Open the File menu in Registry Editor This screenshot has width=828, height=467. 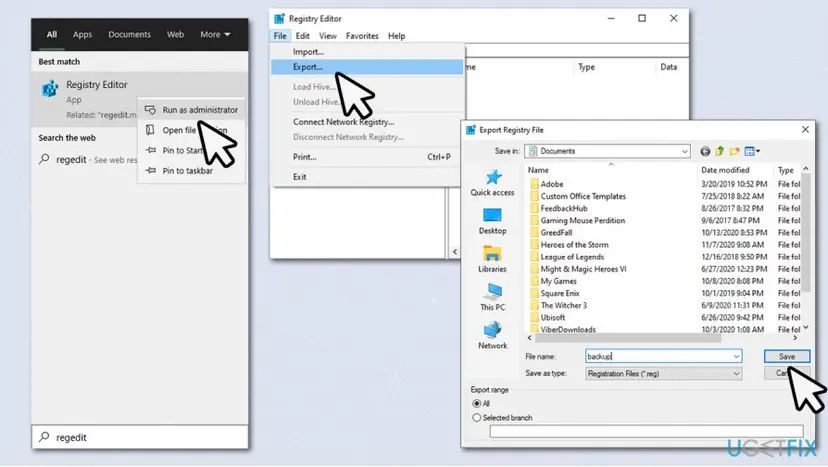(280, 36)
